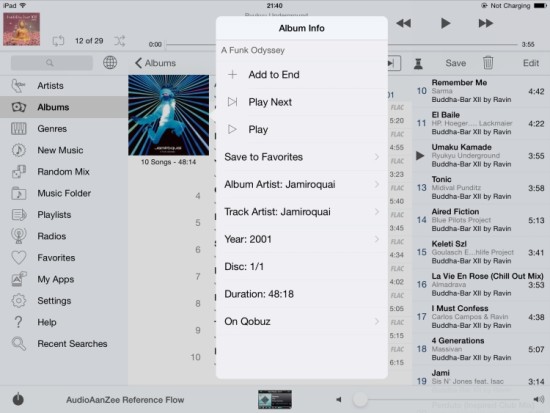Click AudioAanZee Reference Flow device name

pyautogui.click(x=125, y=400)
